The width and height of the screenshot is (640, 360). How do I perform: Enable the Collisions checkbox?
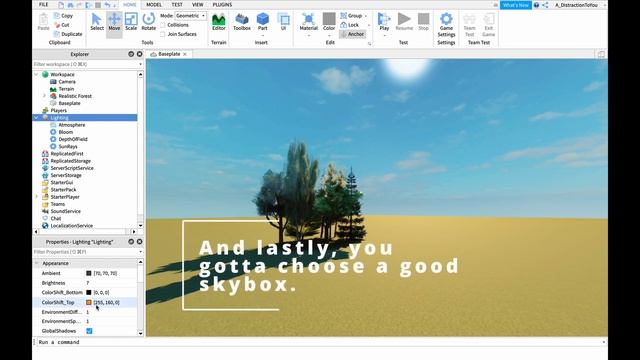(x=163, y=25)
